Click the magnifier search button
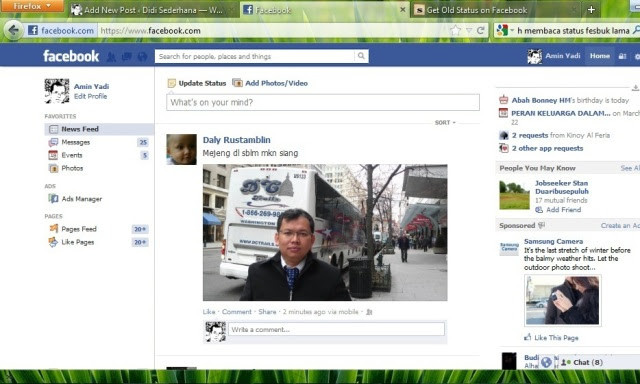Image resolution: width=640 pixels, height=384 pixels. coord(361,56)
